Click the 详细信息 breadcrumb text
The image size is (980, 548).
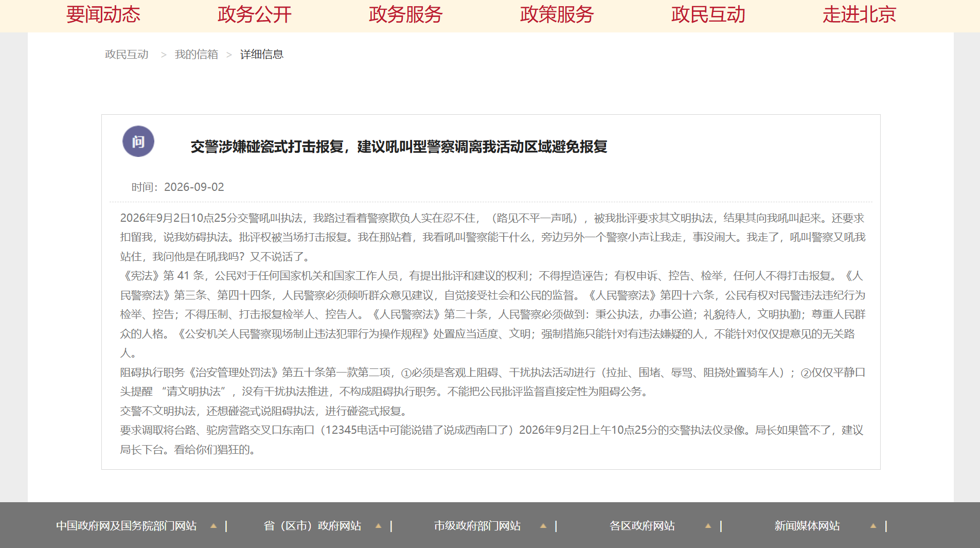pos(261,55)
